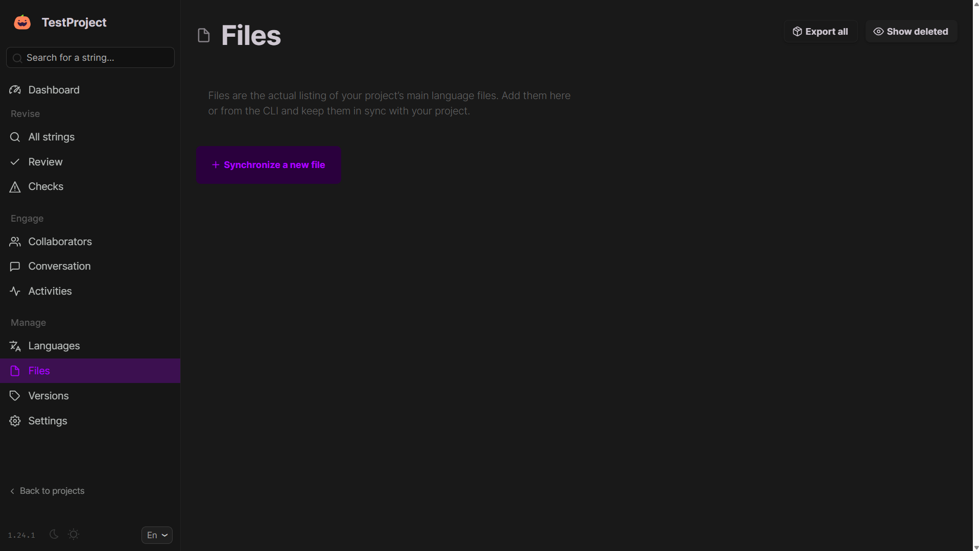Click the Collaborators people icon
Viewport: 980px width, 551px height.
(15, 242)
